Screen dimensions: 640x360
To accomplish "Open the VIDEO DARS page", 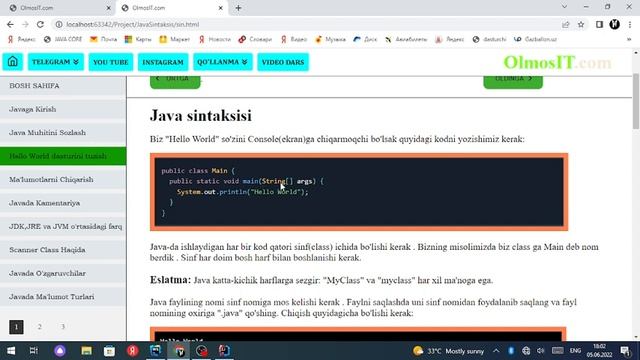I will click(283, 62).
